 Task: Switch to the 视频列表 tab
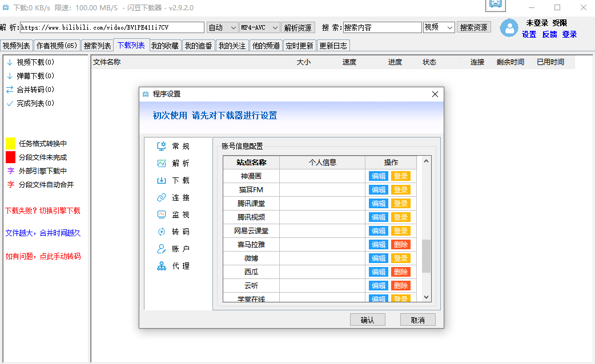[x=17, y=46]
